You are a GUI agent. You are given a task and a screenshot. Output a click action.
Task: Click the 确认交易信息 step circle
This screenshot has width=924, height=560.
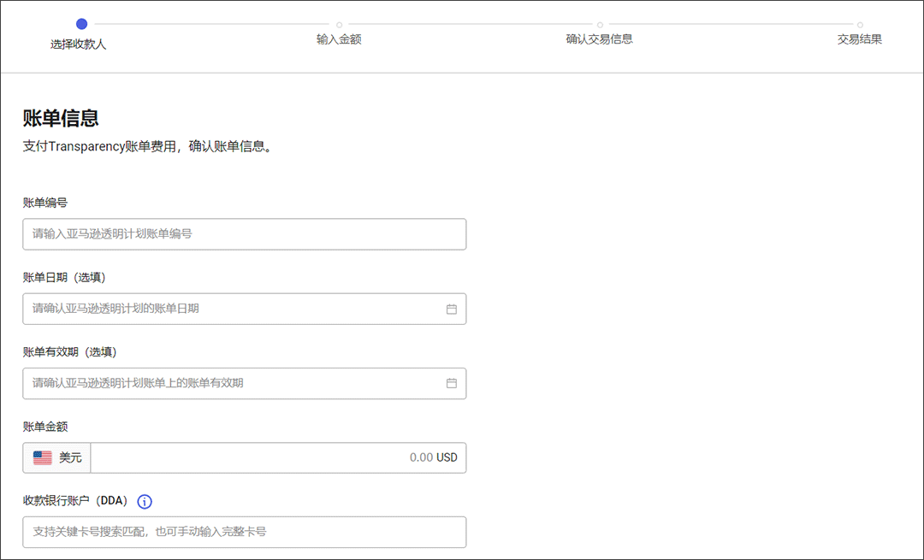pyautogui.click(x=600, y=25)
